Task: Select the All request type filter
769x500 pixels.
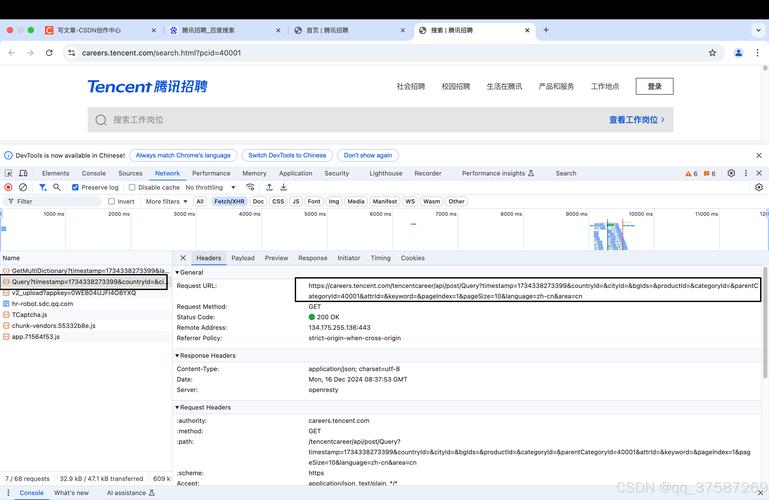Action: (200, 201)
